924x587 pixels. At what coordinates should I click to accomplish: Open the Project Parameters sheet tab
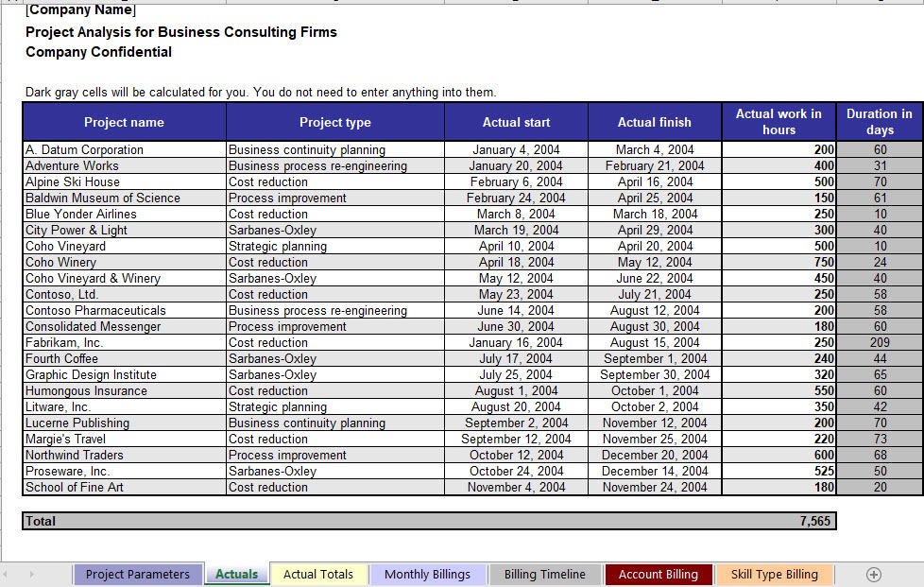coord(138,575)
